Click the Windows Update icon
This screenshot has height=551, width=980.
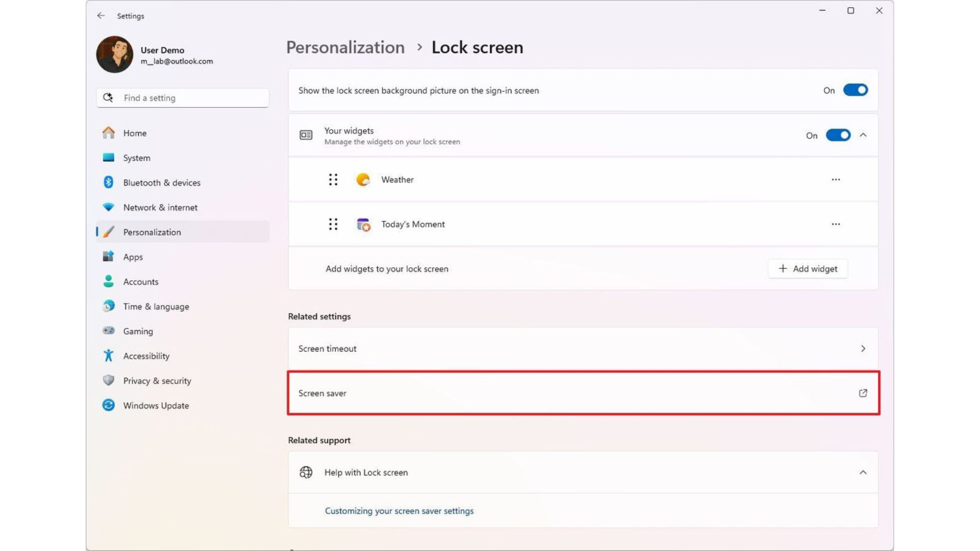pyautogui.click(x=108, y=405)
